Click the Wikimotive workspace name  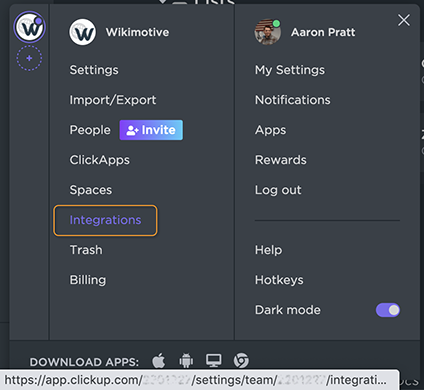[137, 32]
